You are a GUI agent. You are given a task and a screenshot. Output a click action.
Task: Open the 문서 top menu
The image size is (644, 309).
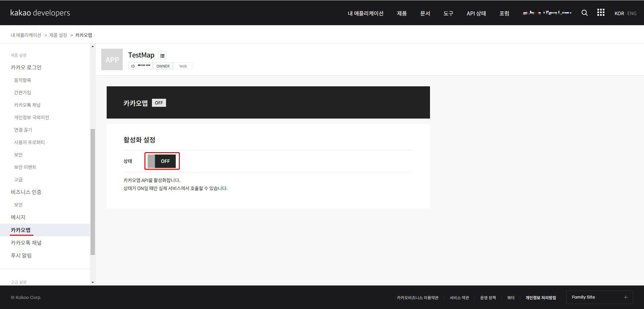pyautogui.click(x=425, y=13)
